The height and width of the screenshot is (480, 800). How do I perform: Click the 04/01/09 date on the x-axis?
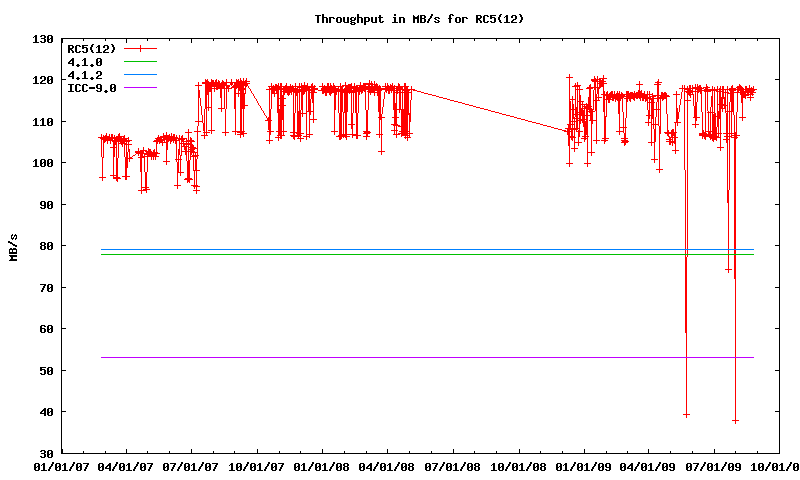(x=648, y=466)
